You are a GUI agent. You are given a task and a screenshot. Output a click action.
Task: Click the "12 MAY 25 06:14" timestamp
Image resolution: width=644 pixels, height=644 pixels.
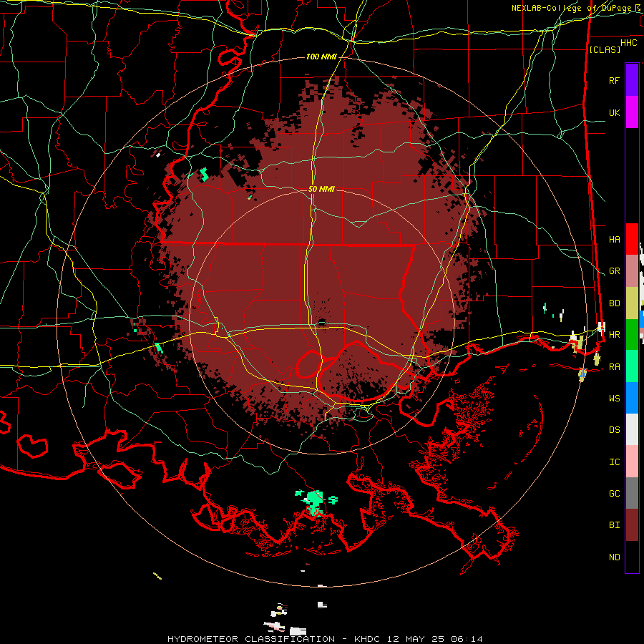point(434,639)
